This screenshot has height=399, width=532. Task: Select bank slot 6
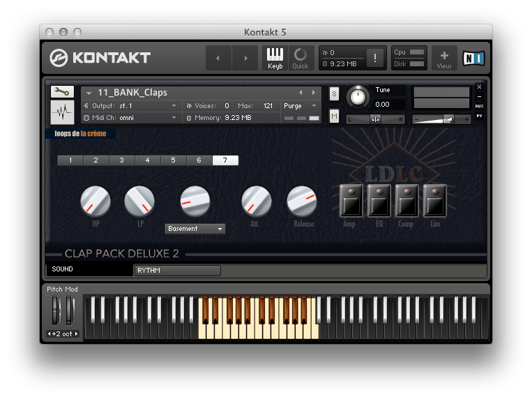(199, 160)
